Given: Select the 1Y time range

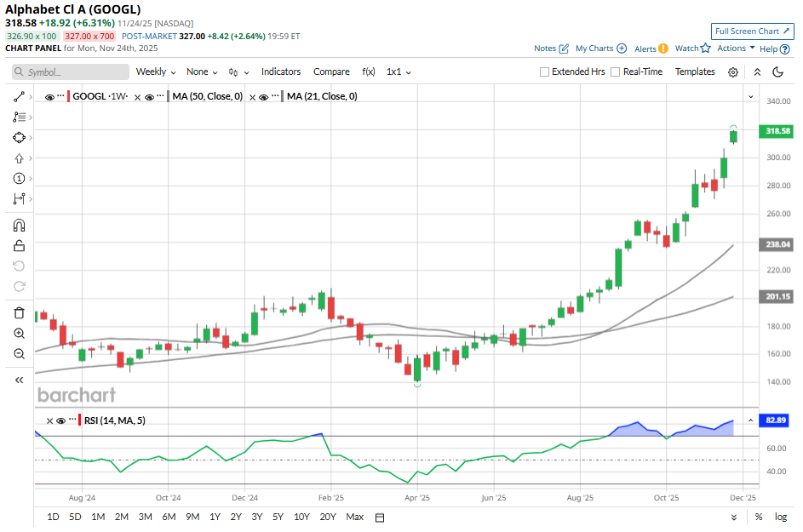Looking at the screenshot, I should tap(215, 518).
